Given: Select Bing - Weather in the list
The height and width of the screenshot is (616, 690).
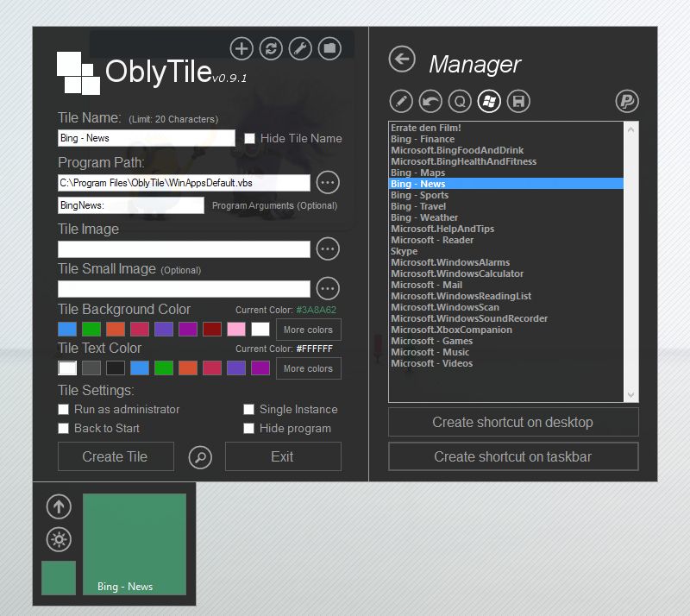Looking at the screenshot, I should coord(506,218).
